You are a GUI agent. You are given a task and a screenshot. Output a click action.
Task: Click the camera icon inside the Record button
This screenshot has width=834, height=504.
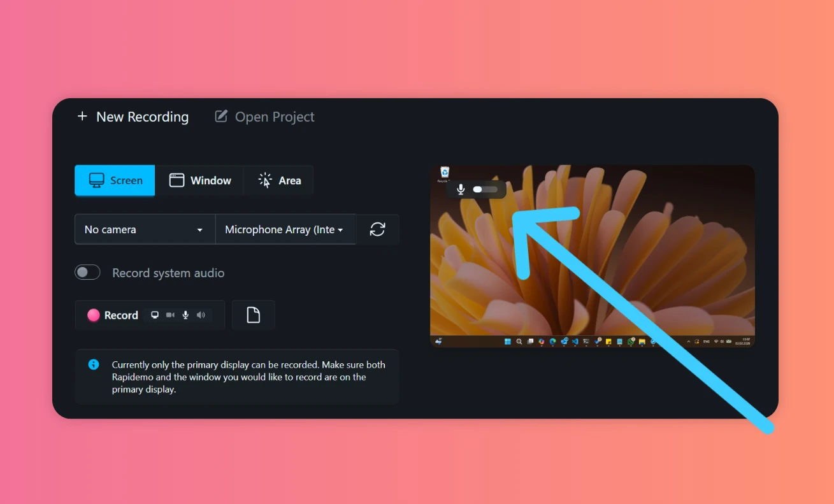170,315
